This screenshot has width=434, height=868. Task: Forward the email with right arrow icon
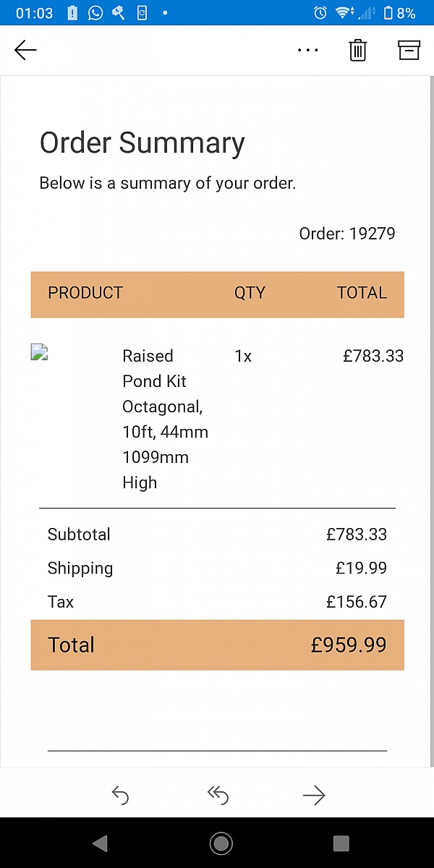click(x=314, y=796)
